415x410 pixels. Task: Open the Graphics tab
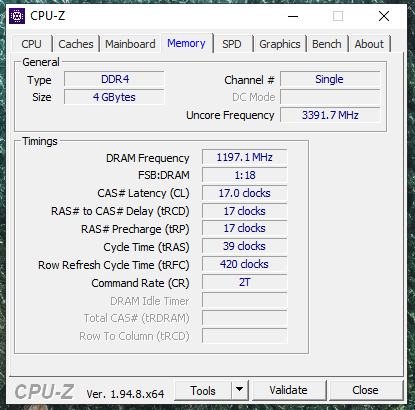(280, 44)
